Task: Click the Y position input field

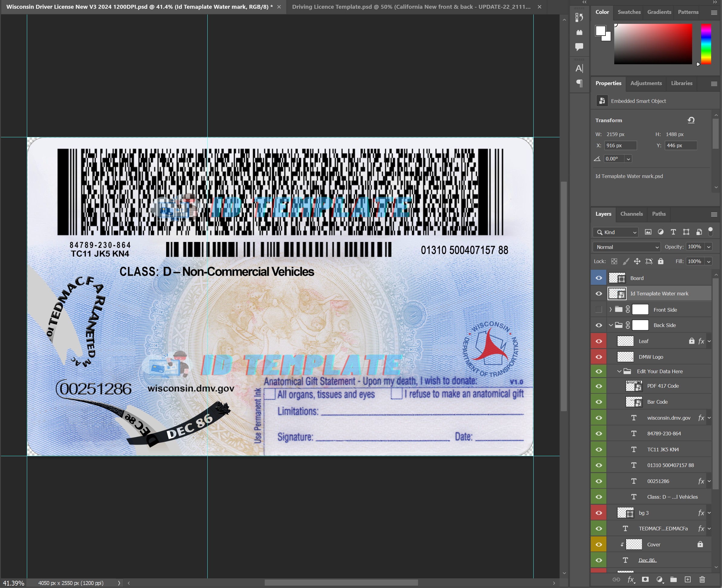Action: [x=680, y=145]
